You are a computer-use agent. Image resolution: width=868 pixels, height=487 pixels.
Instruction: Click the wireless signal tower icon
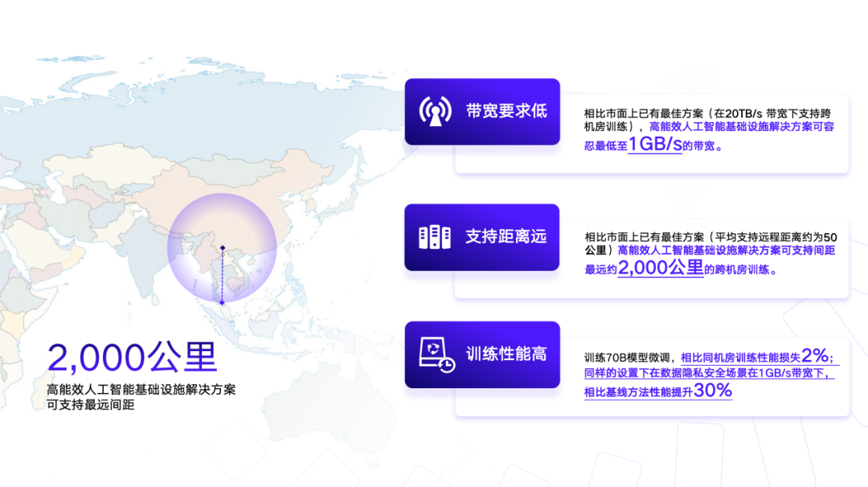pos(435,112)
